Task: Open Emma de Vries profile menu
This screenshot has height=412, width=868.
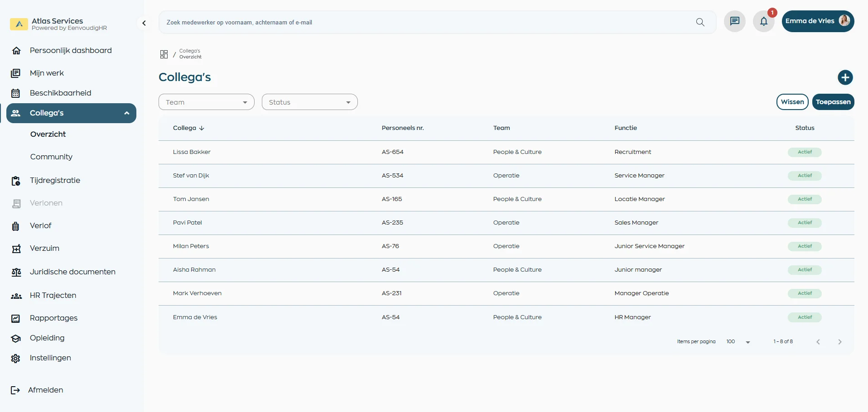Action: coord(817,21)
